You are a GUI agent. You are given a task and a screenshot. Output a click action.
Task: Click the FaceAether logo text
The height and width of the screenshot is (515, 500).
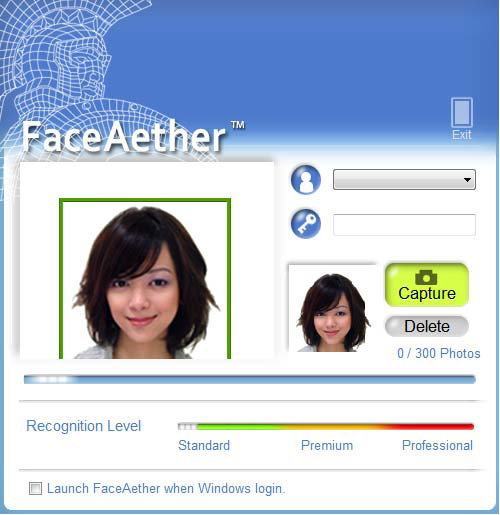(x=124, y=137)
